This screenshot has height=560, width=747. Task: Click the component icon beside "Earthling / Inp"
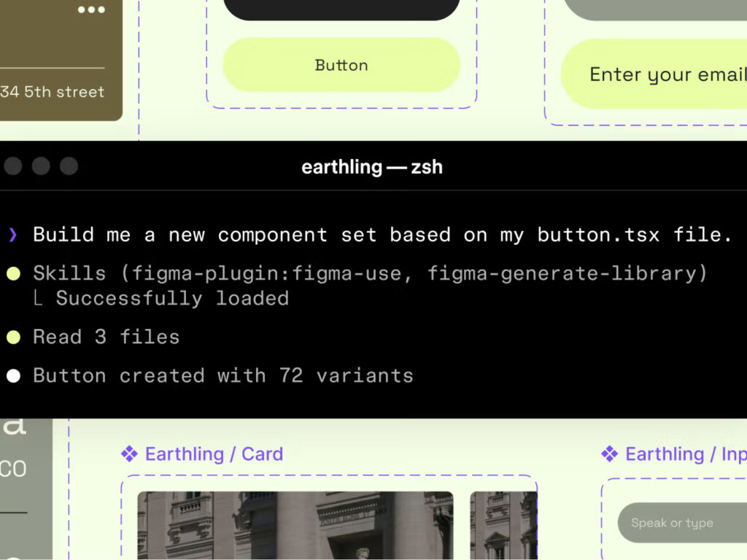coord(609,454)
